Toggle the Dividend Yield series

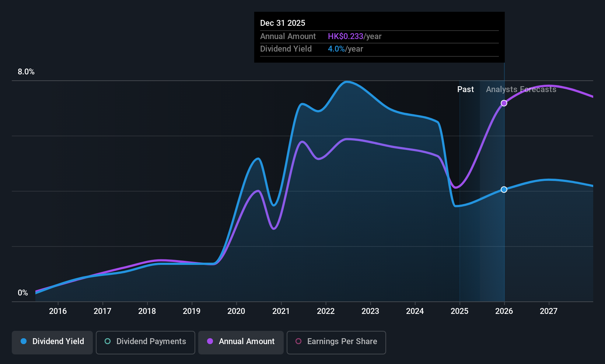[52, 343]
